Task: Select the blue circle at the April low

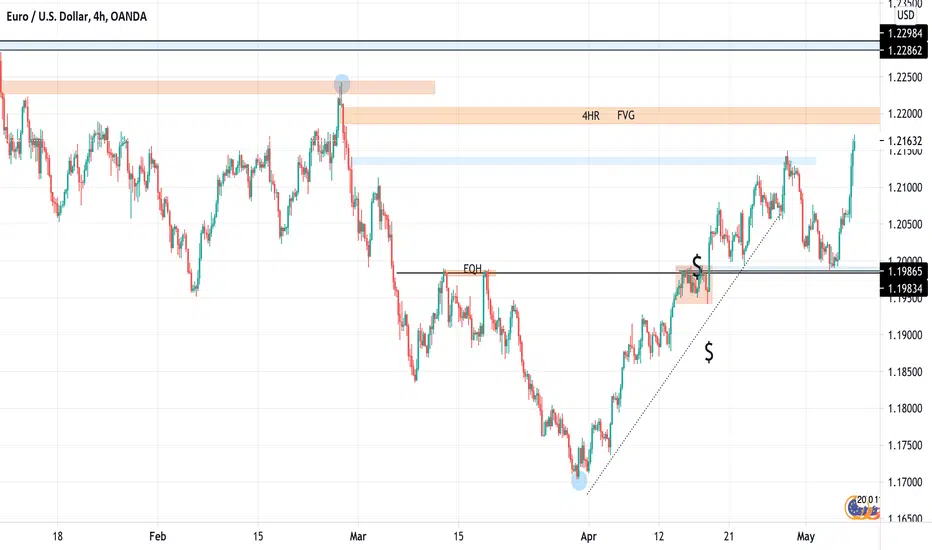Action: [x=579, y=481]
